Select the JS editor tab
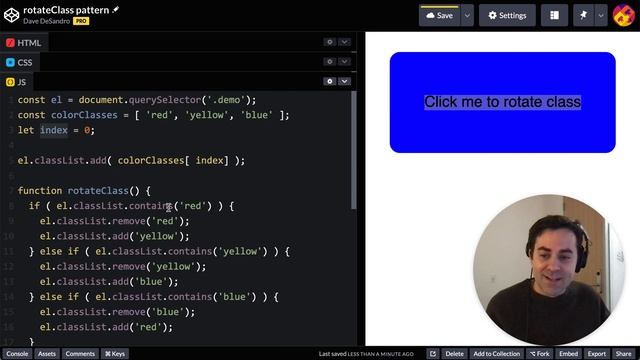 16,82
